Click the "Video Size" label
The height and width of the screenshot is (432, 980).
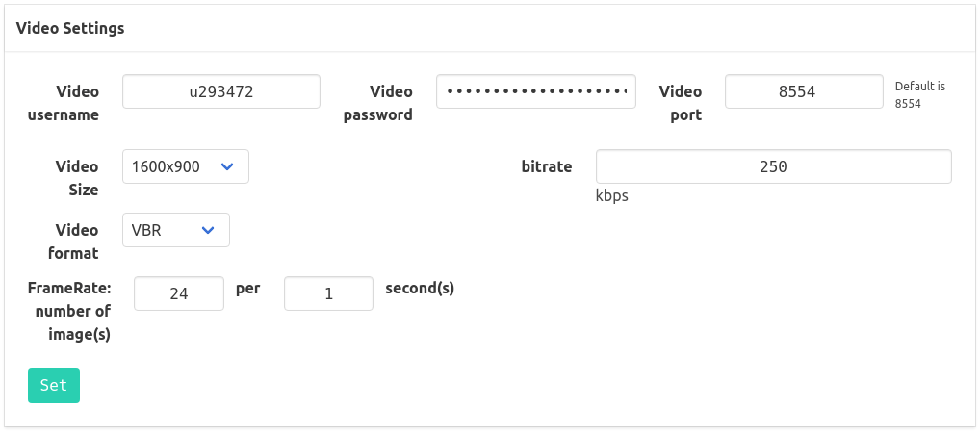77,178
